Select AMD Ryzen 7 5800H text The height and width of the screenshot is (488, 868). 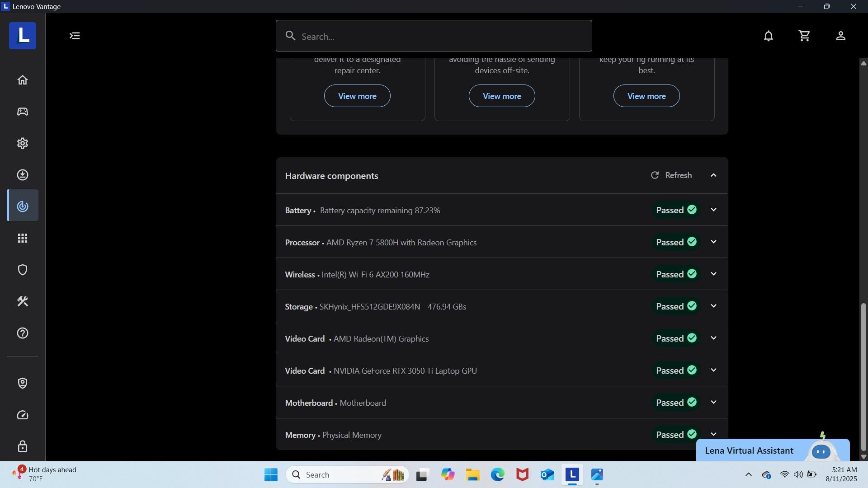[401, 243]
